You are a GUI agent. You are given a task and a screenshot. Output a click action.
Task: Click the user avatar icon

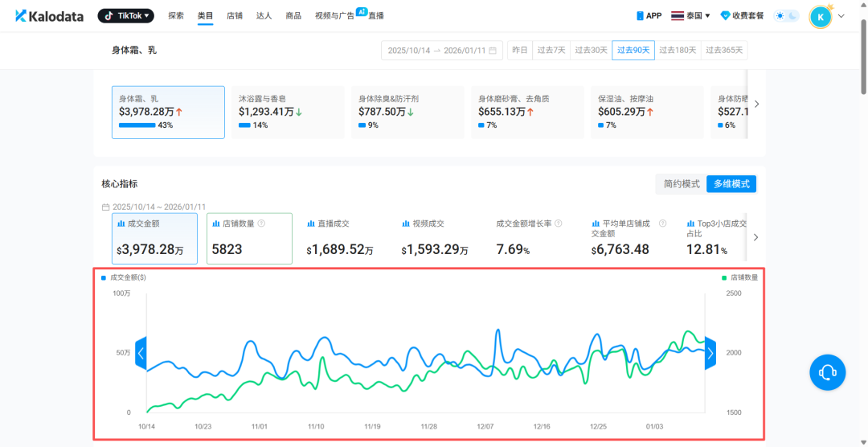(821, 16)
